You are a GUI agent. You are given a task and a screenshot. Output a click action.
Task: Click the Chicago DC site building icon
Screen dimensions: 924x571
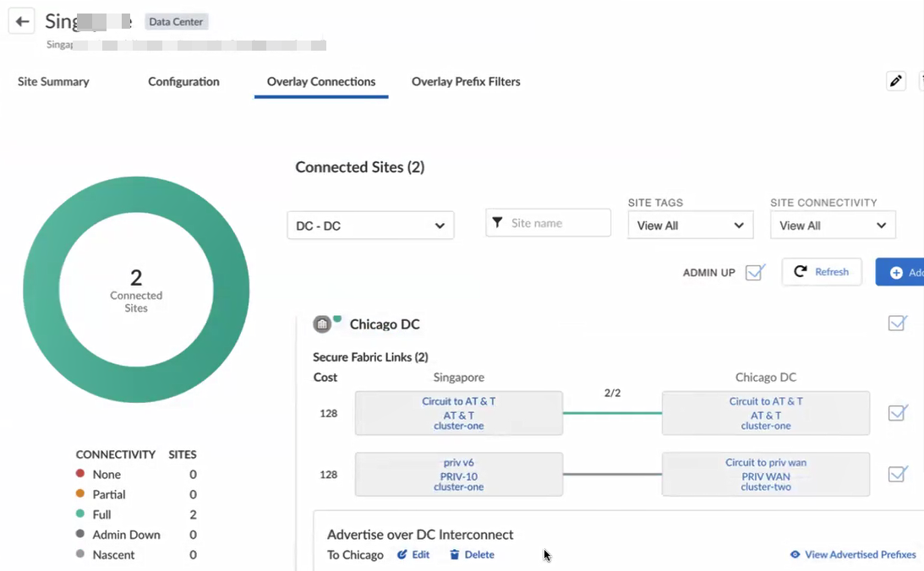pyautogui.click(x=322, y=324)
